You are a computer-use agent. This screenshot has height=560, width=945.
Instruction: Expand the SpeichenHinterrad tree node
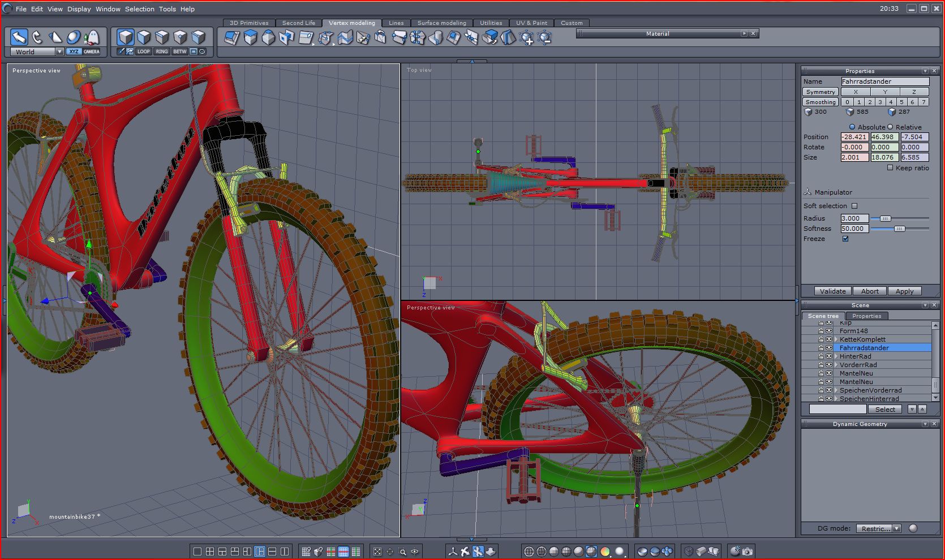(x=836, y=399)
